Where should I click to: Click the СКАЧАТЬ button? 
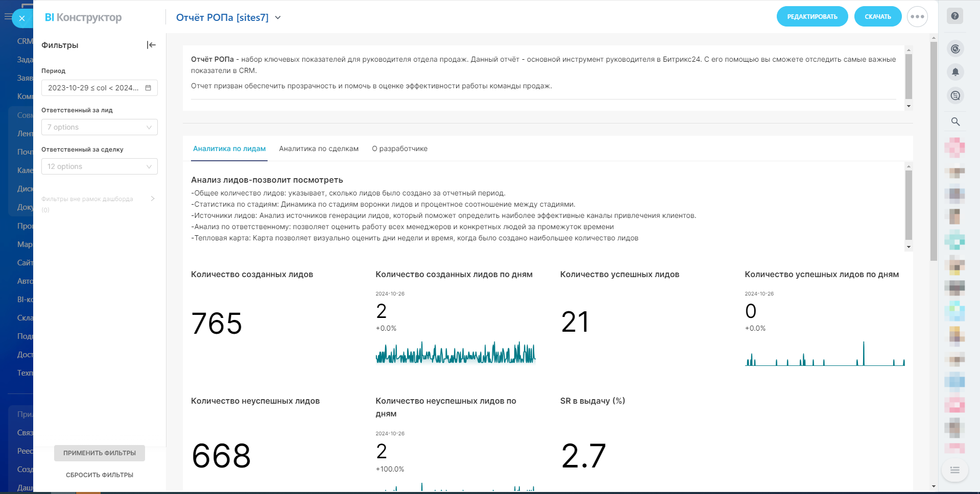(877, 17)
